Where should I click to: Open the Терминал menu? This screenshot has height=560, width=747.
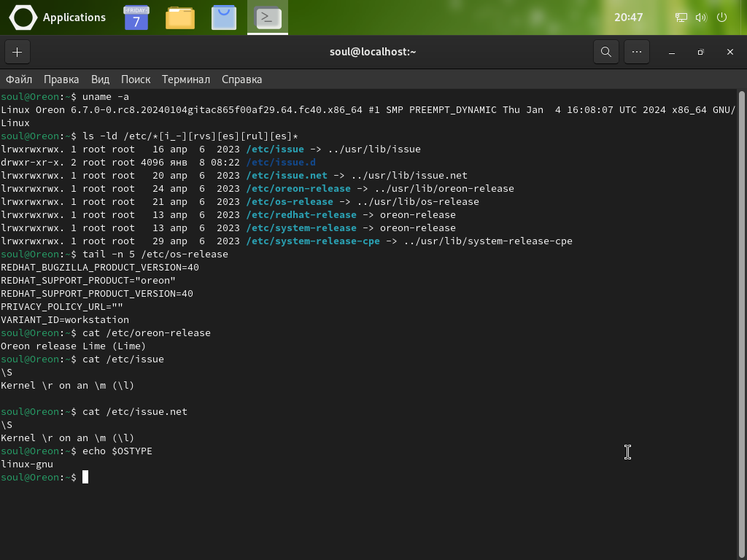186,79
